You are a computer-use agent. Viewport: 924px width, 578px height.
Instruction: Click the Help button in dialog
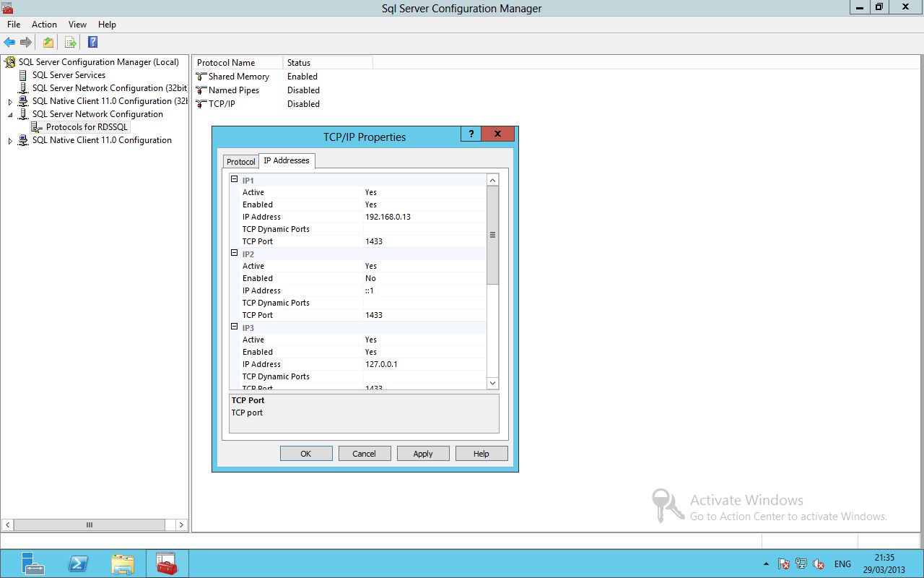(481, 454)
